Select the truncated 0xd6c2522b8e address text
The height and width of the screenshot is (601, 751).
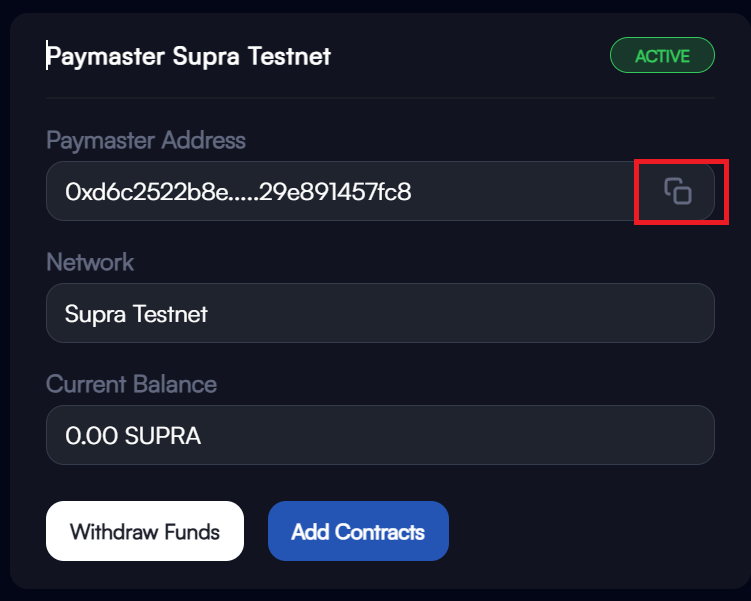[x=238, y=192]
